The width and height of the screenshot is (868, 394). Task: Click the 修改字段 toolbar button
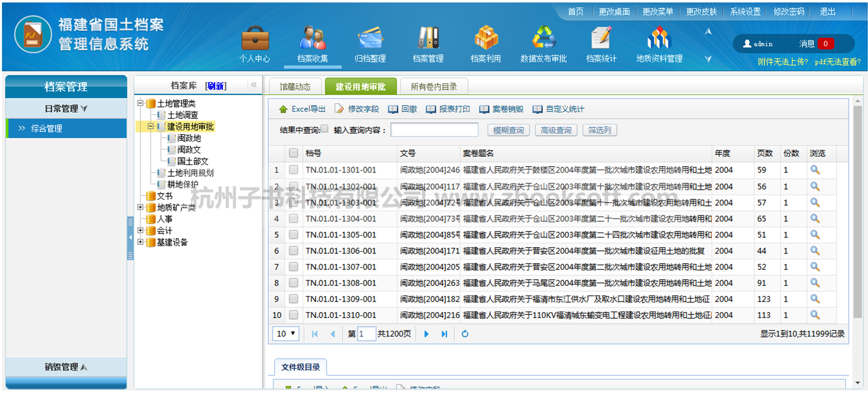357,109
